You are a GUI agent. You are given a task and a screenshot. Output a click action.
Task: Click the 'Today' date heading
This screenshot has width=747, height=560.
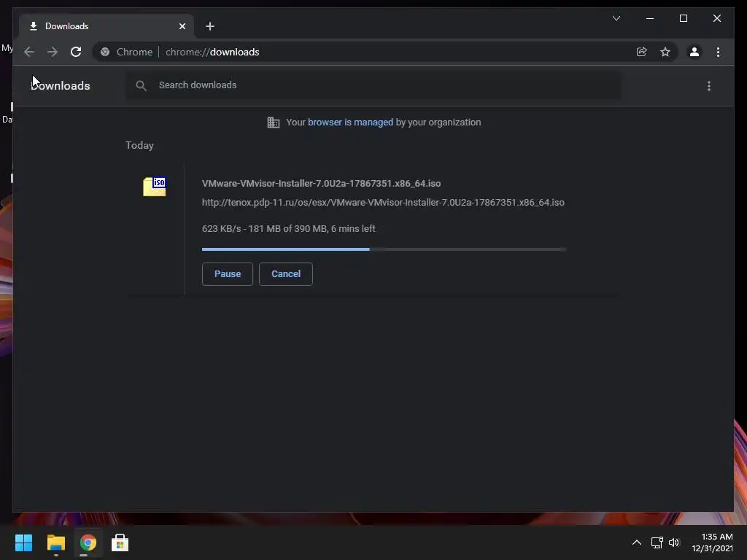(139, 145)
